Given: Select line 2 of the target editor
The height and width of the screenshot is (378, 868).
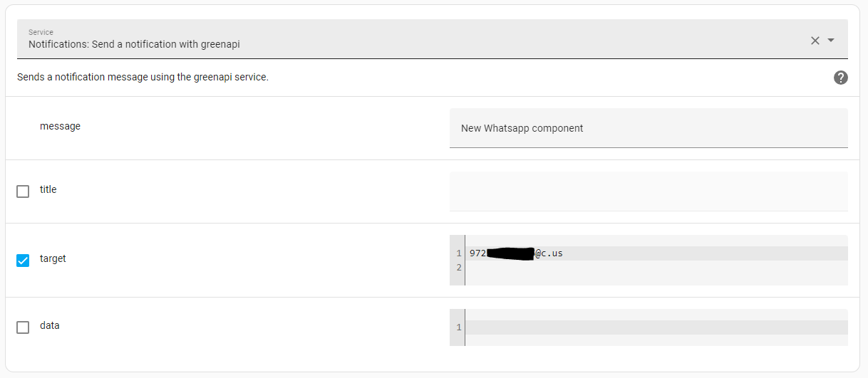Looking at the screenshot, I should pos(656,268).
